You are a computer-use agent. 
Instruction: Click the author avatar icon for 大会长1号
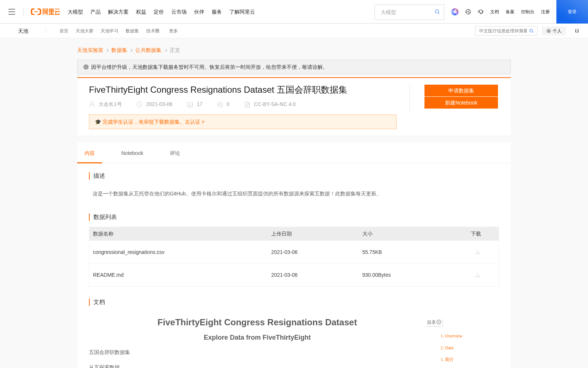[92, 105]
